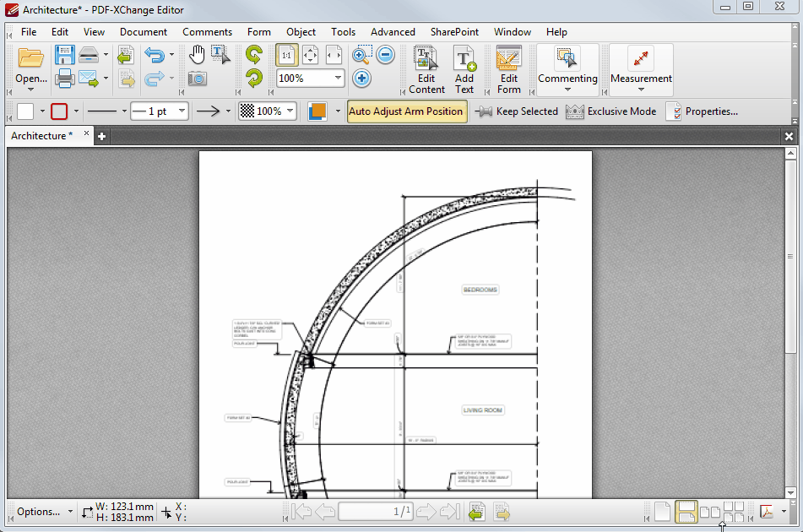Click the Options button in status bar
Viewport: 803px width, 532px height.
click(37, 512)
